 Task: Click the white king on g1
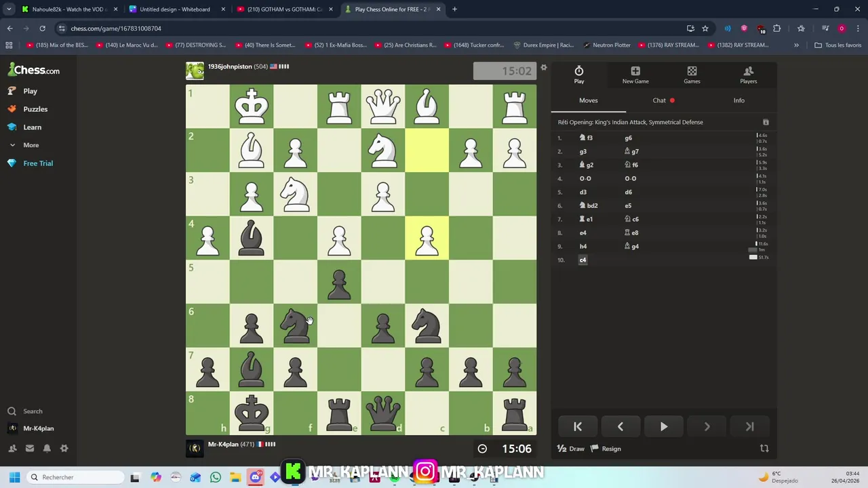coord(252,106)
